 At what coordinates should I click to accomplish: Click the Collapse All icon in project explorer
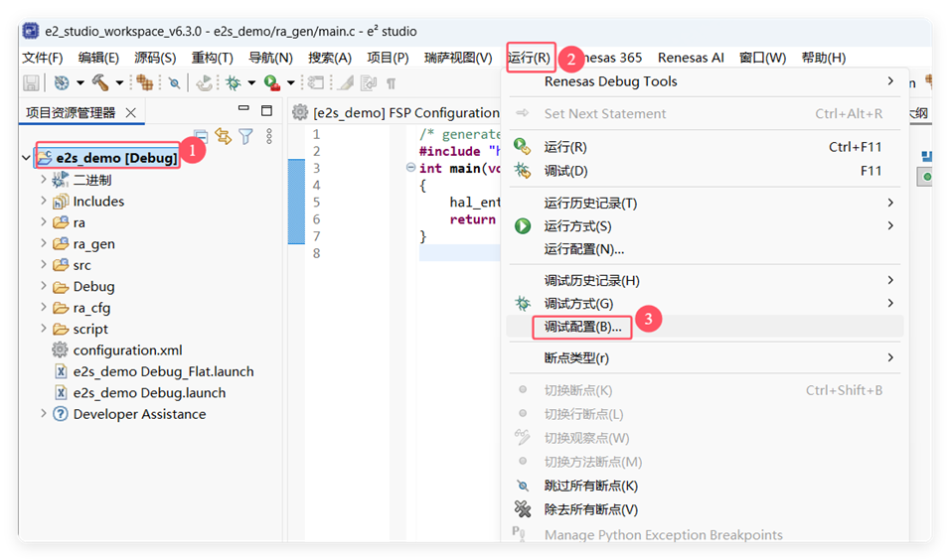[x=201, y=136]
